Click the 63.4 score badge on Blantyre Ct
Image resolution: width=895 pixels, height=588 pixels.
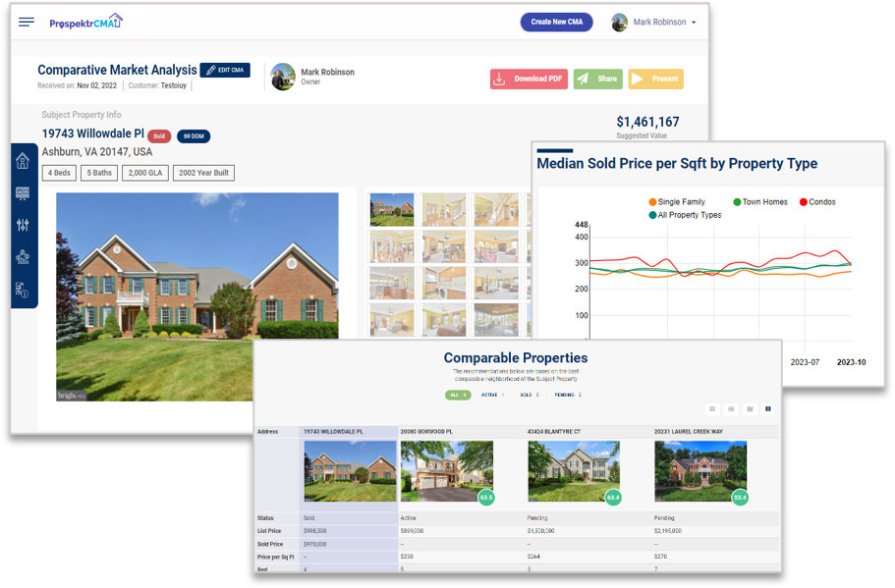pos(613,498)
